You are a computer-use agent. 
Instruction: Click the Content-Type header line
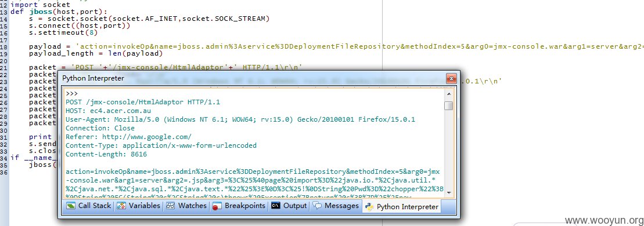coord(161,145)
